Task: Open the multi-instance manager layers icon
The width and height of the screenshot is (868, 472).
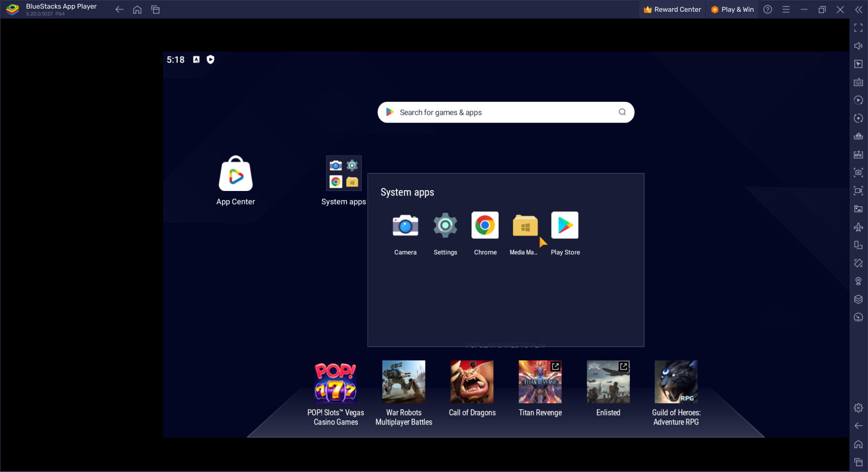Action: (x=859, y=300)
